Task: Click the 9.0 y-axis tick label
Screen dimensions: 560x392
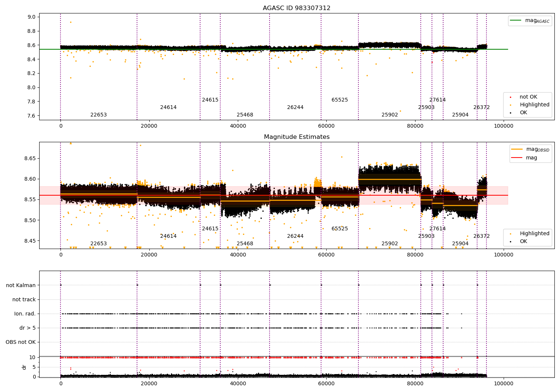Action: [x=32, y=17]
